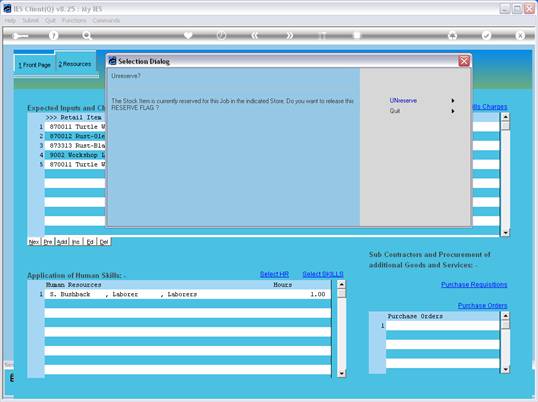
Task: Close the Selection Dialog with red X
Action: click(x=464, y=61)
